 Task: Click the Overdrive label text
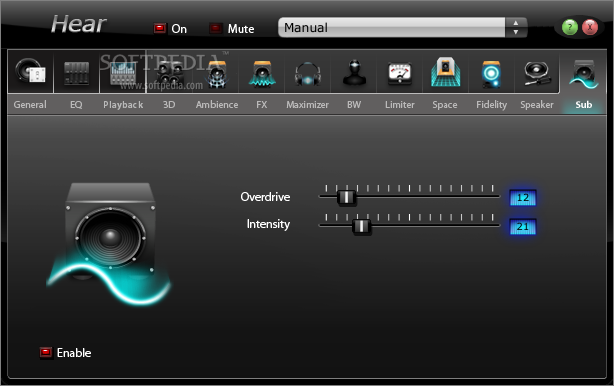click(265, 197)
